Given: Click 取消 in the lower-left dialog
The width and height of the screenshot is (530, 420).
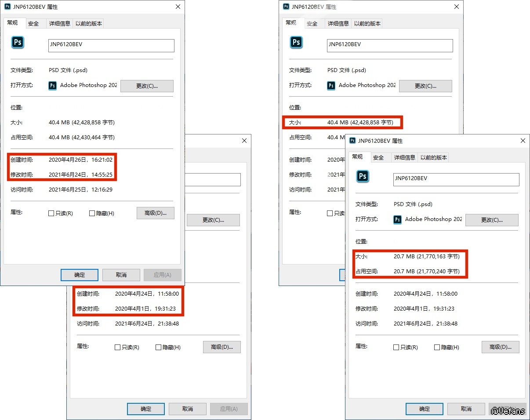Looking at the screenshot, I should pyautogui.click(x=188, y=409).
